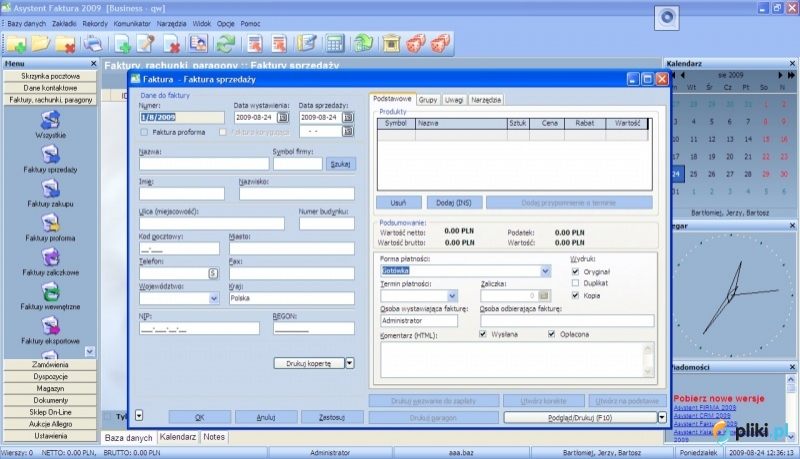Click the Anuluj button
This screenshot has width=800, height=459.
(266, 417)
